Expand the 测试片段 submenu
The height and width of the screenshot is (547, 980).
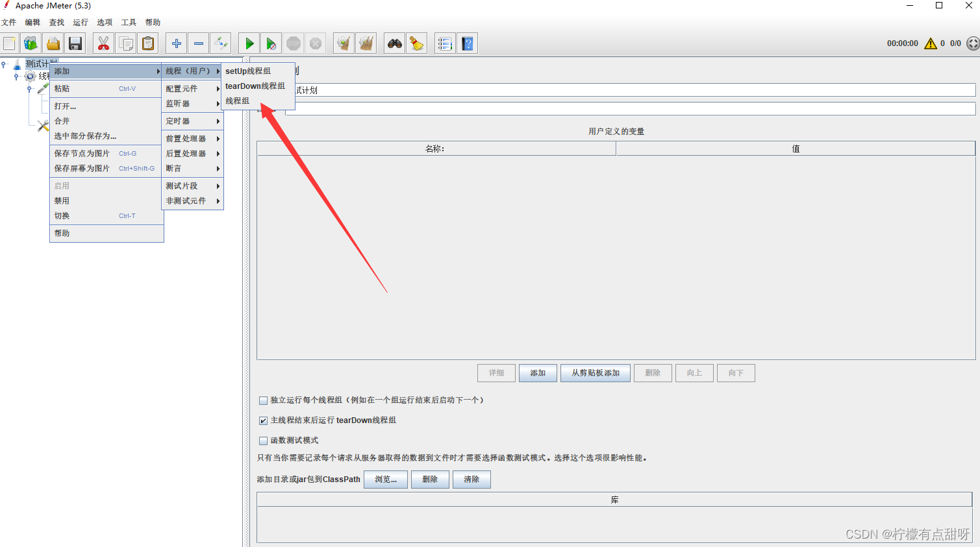click(x=192, y=186)
